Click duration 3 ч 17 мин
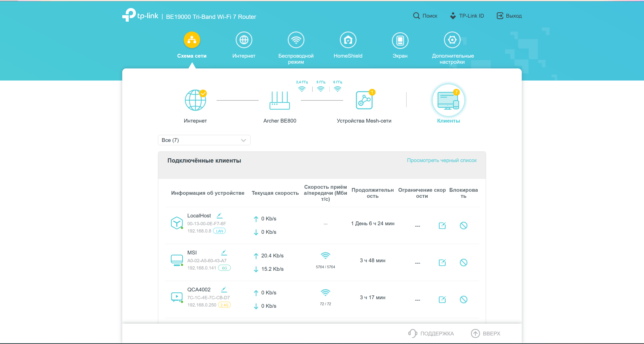This screenshot has height=344, width=644. click(x=373, y=297)
